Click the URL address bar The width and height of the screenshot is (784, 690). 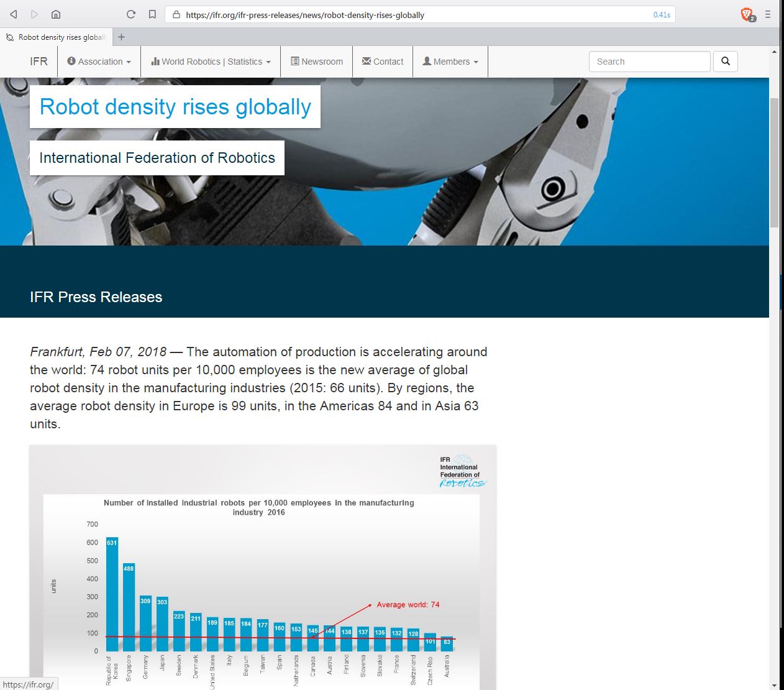pos(410,15)
